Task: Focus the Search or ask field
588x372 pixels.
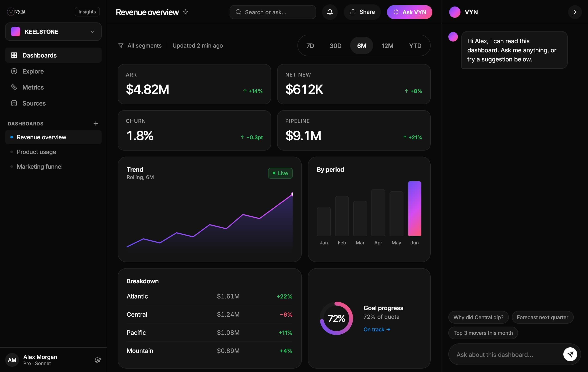Action: [x=273, y=12]
